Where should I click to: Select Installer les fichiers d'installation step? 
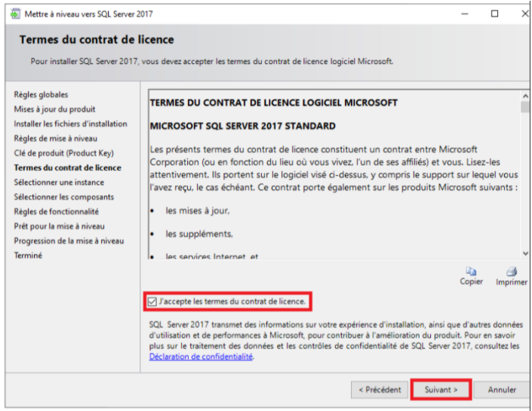tap(71, 124)
